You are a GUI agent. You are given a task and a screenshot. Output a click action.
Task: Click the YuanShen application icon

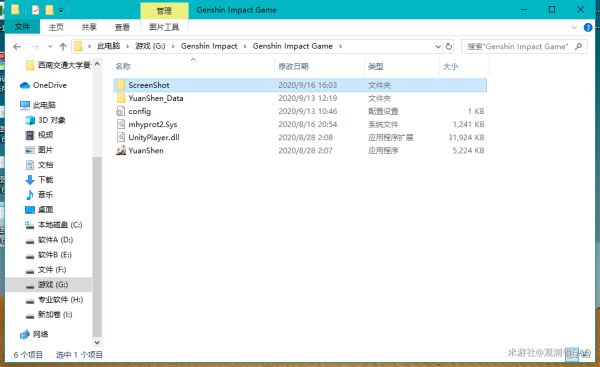tap(121, 150)
